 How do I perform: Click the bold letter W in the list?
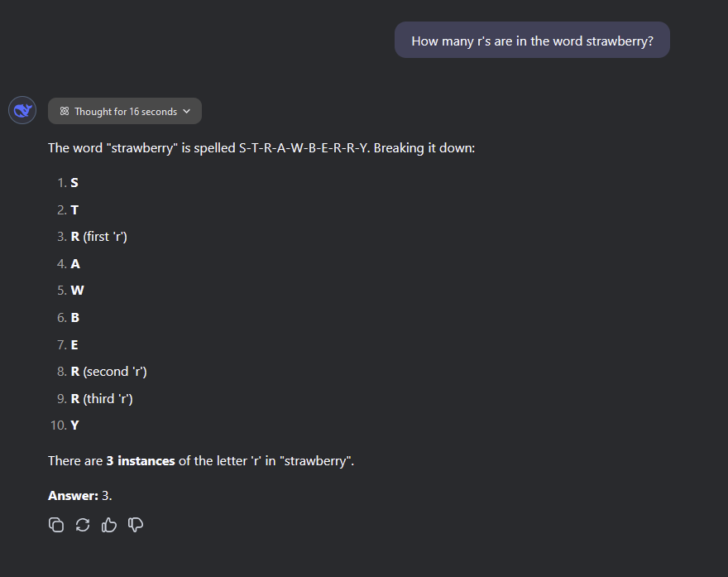[x=77, y=291]
